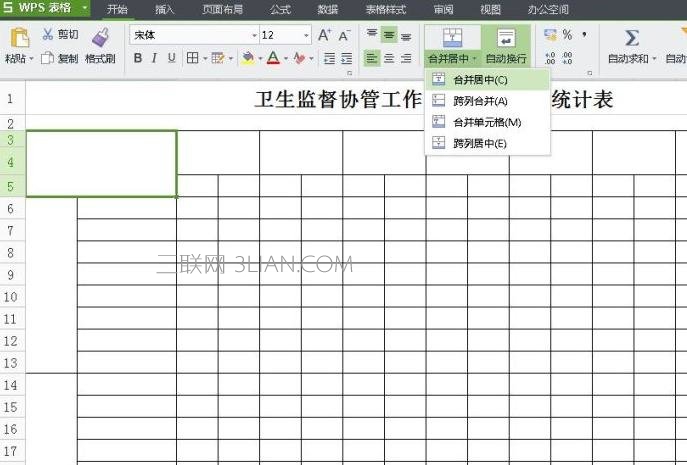Choose 合并居中(C) menu option
This screenshot has width=687, height=465.
(487, 80)
